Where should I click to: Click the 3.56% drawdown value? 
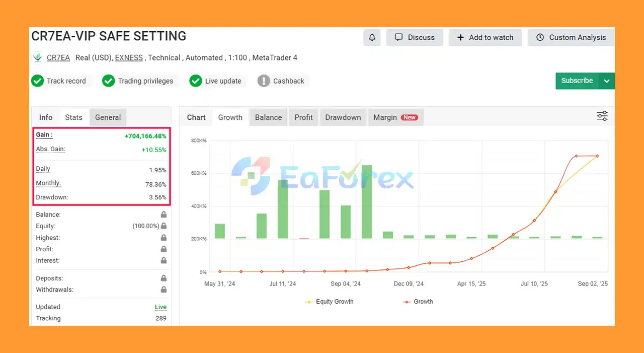[x=157, y=197]
